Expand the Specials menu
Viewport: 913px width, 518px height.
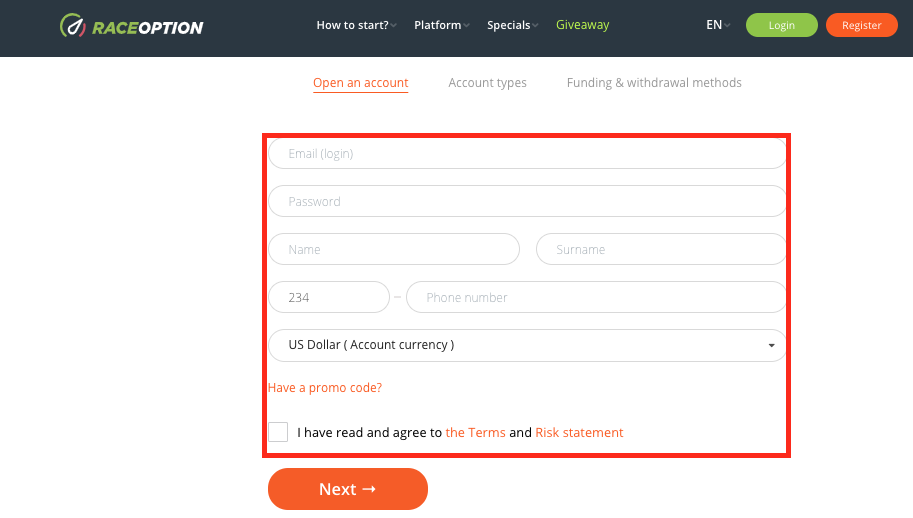coord(512,25)
